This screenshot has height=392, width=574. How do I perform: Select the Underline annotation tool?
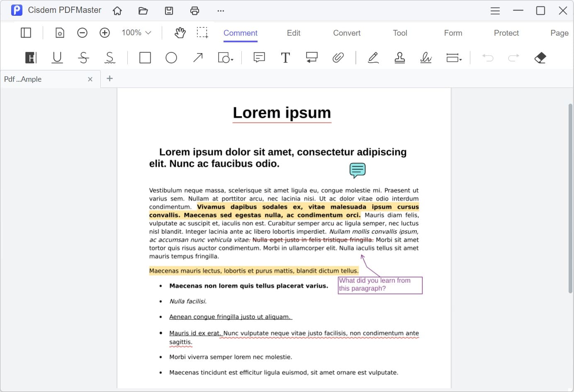click(57, 58)
